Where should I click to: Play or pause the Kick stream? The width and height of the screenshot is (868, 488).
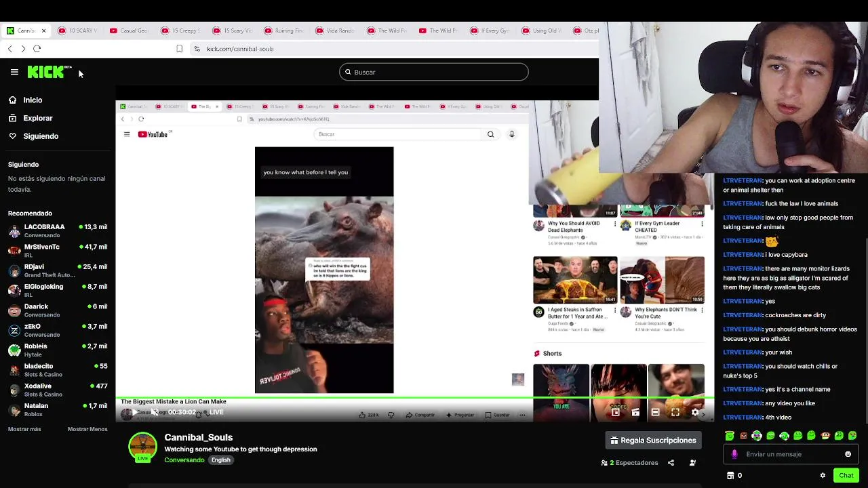134,412
